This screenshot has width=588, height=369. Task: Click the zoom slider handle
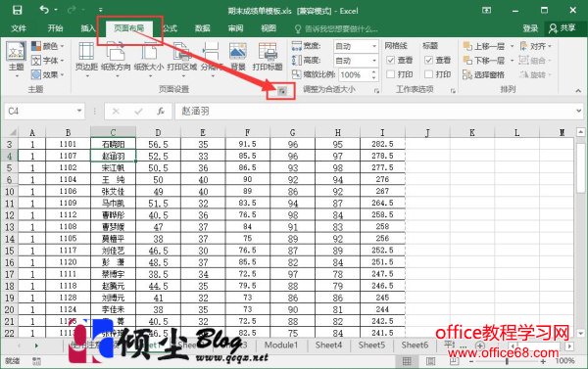pos(507,361)
